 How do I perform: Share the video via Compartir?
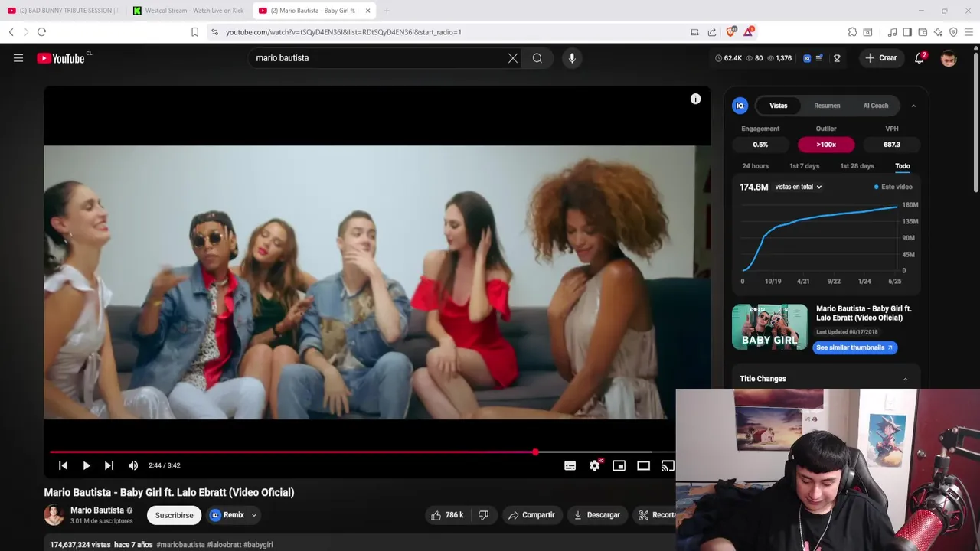(x=531, y=515)
